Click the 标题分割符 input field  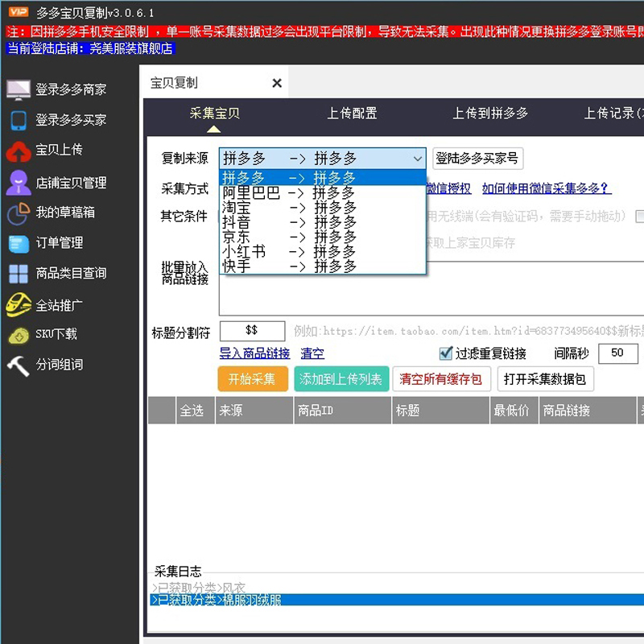click(x=252, y=331)
